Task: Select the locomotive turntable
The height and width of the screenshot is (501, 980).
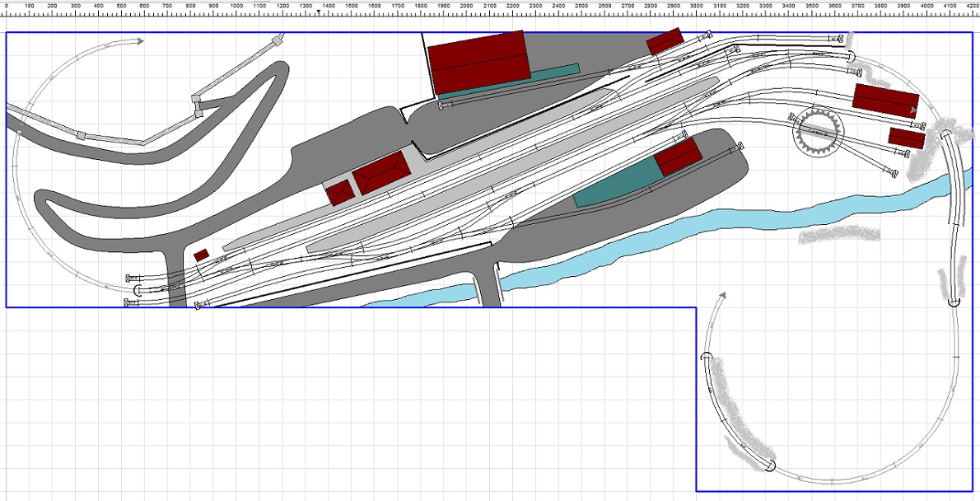Action: (819, 133)
